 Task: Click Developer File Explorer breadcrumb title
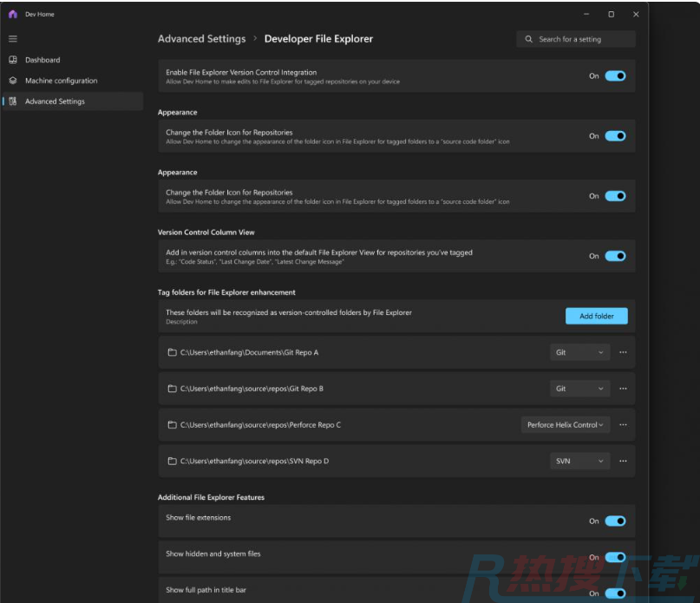coord(318,39)
